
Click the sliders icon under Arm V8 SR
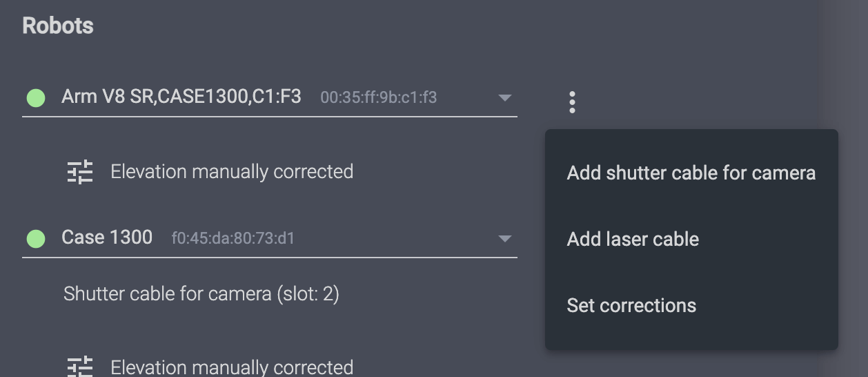tap(80, 171)
